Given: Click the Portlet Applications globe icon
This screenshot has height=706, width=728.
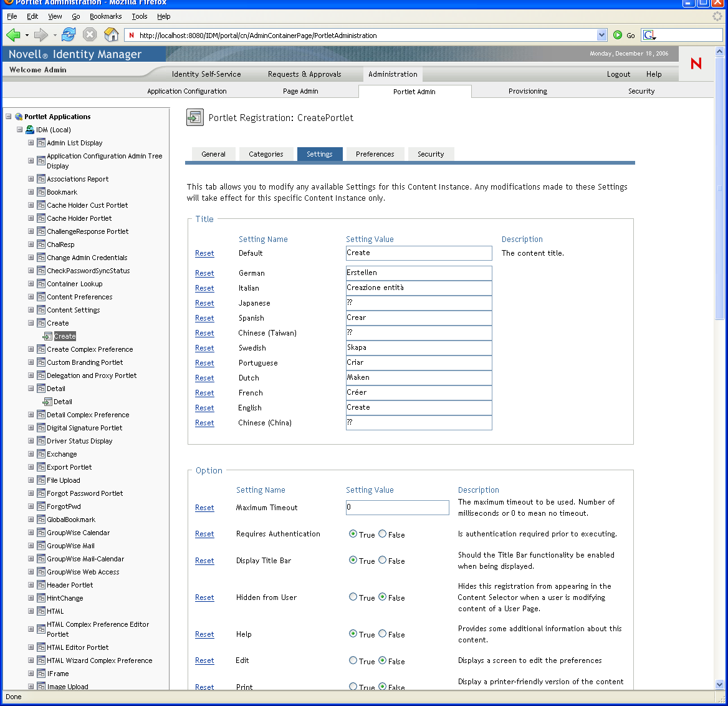Looking at the screenshot, I should tap(19, 117).
